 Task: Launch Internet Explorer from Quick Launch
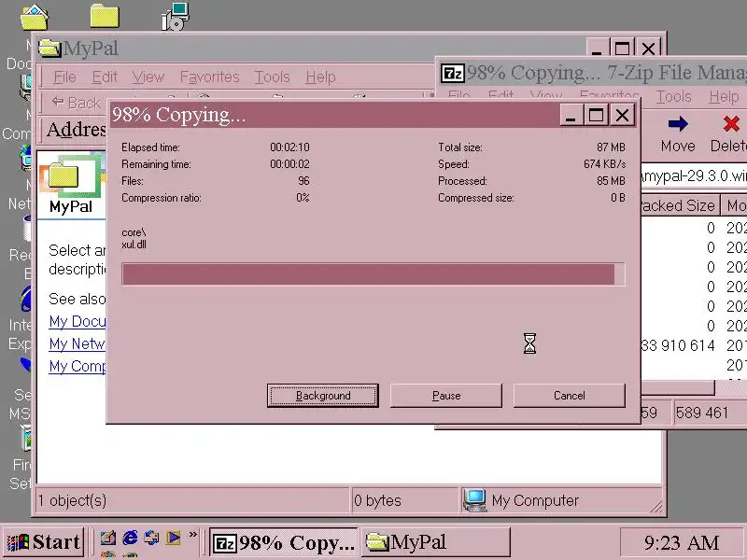pos(130,539)
